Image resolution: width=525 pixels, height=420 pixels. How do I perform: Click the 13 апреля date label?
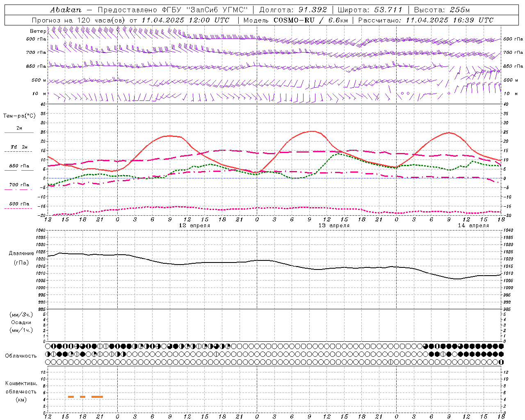334,226
